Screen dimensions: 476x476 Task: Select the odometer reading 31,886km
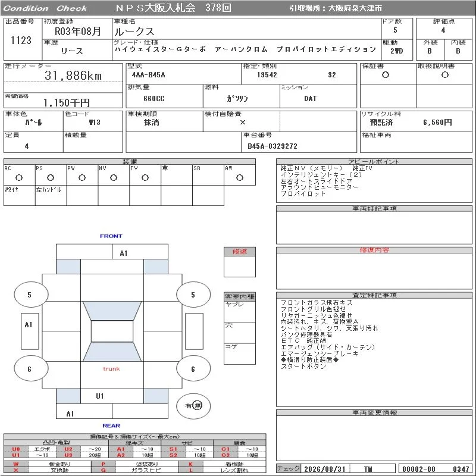coord(73,76)
